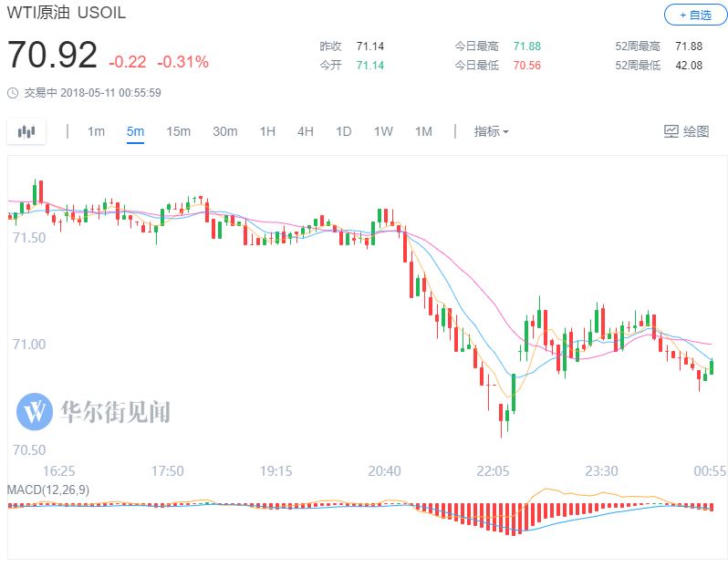Click the 22:05 time axis label
Image resolution: width=728 pixels, height=567 pixels.
493,471
